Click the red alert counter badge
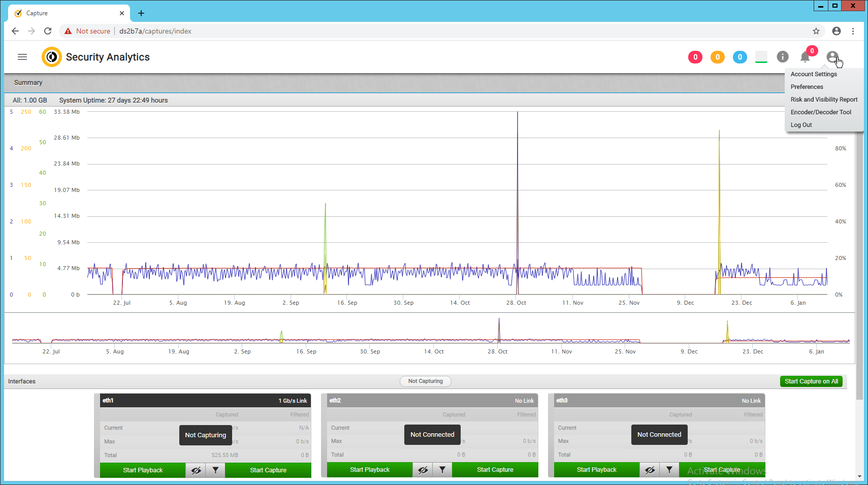Image resolution: width=868 pixels, height=485 pixels. tap(695, 57)
